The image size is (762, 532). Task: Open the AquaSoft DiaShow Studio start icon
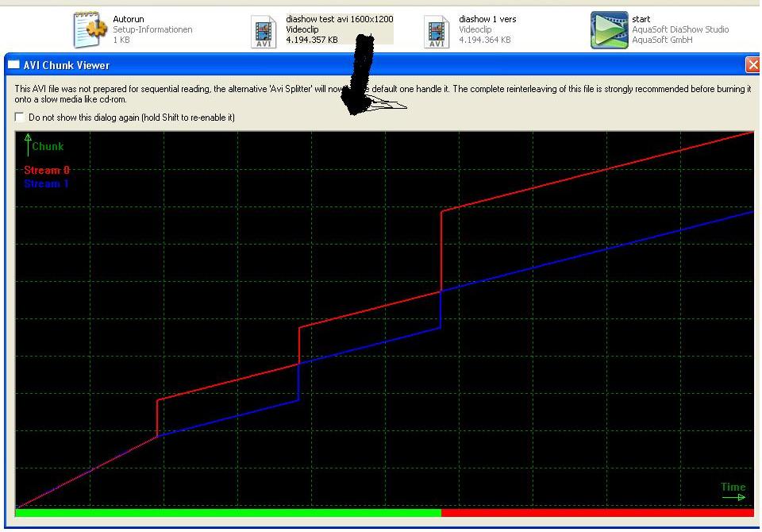(x=609, y=30)
